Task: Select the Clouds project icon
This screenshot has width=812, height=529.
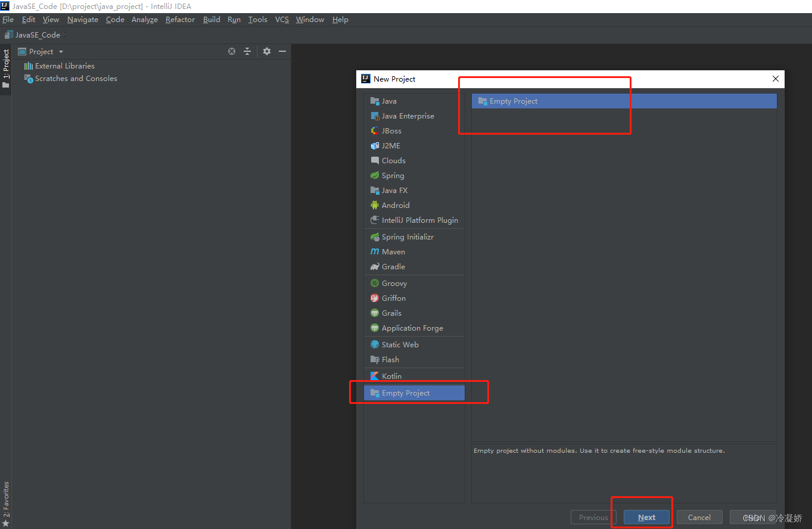Action: (375, 161)
